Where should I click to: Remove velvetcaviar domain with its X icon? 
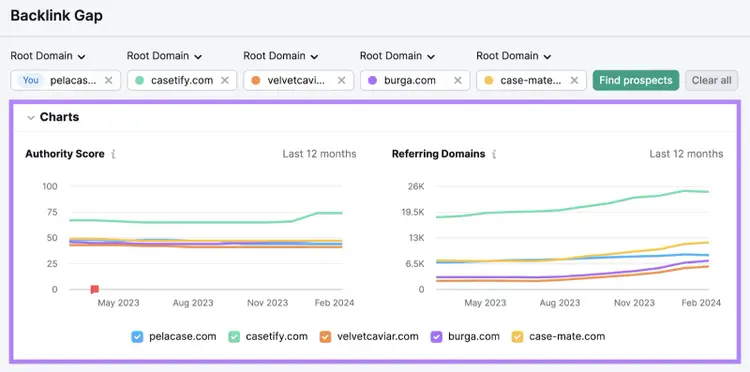(342, 80)
